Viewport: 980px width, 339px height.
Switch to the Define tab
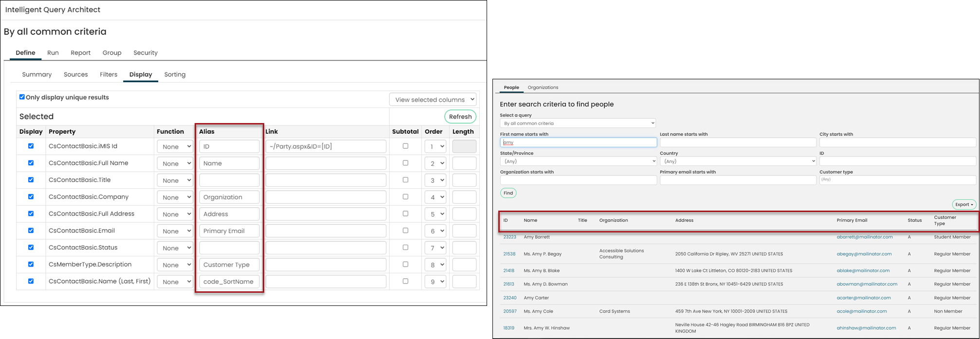pos(25,53)
